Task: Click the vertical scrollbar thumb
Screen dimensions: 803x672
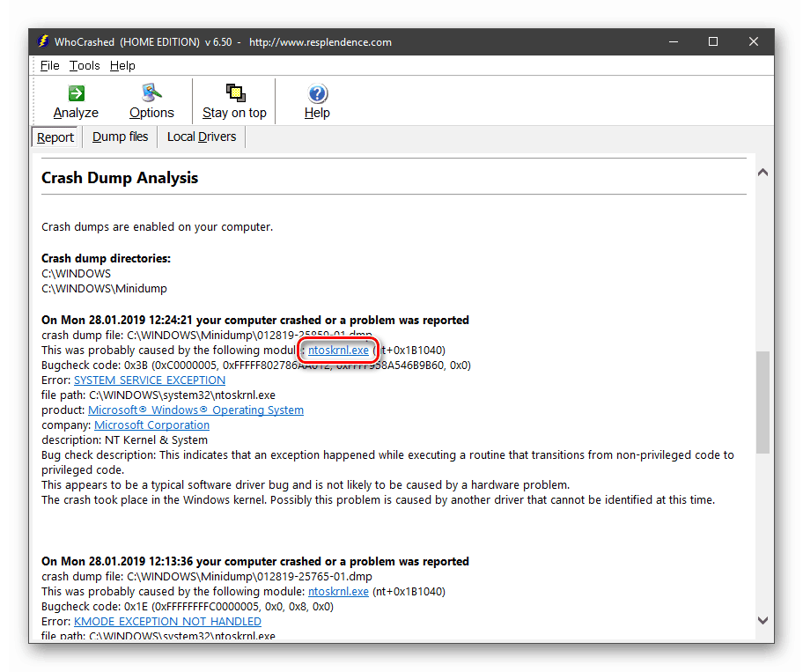Action: pos(762,402)
